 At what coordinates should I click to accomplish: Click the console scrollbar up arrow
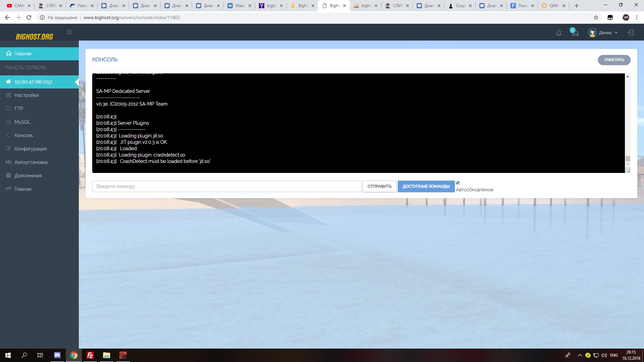[x=628, y=77]
